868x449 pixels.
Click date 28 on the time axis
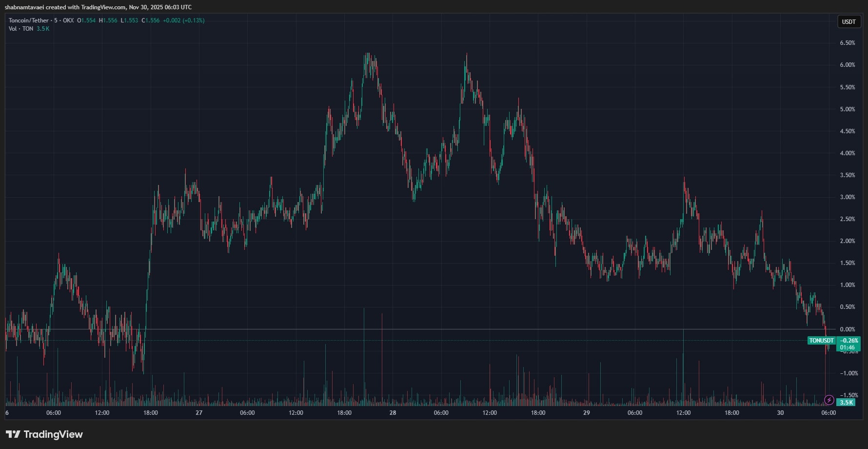[x=393, y=413]
